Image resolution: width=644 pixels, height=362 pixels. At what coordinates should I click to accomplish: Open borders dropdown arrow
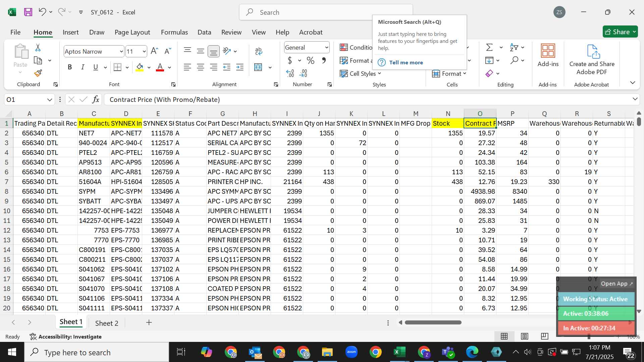(x=127, y=67)
